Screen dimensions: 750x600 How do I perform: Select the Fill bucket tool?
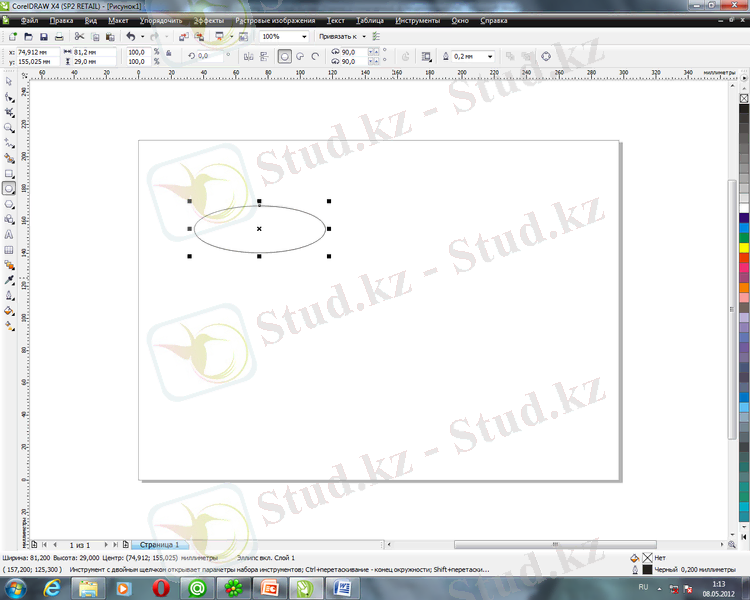pyautogui.click(x=9, y=311)
